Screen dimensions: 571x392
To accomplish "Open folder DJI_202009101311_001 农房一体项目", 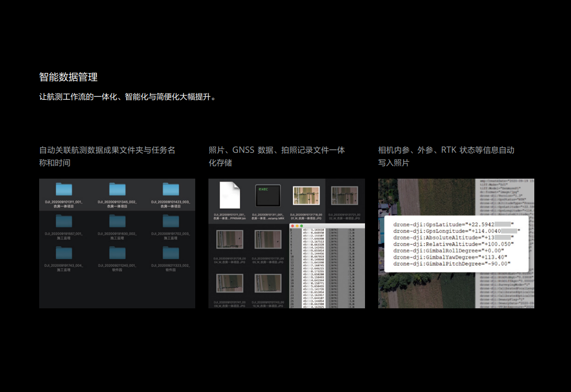I will pyautogui.click(x=64, y=189).
